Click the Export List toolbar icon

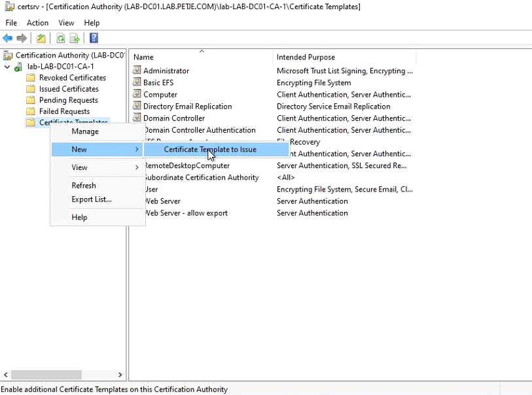click(75, 39)
